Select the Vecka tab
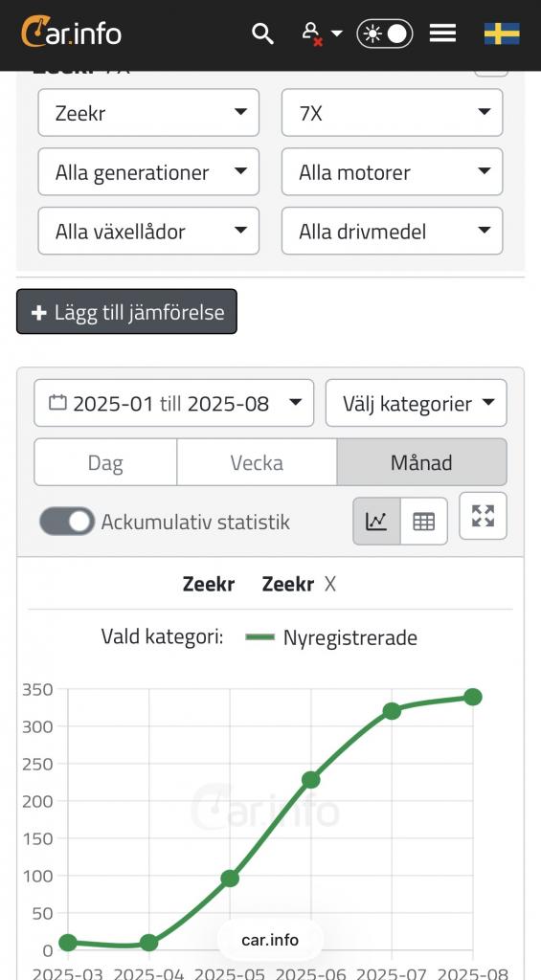 (257, 462)
